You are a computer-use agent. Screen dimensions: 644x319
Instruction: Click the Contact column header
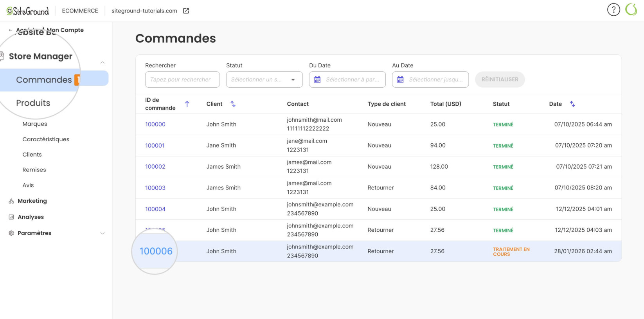(298, 104)
